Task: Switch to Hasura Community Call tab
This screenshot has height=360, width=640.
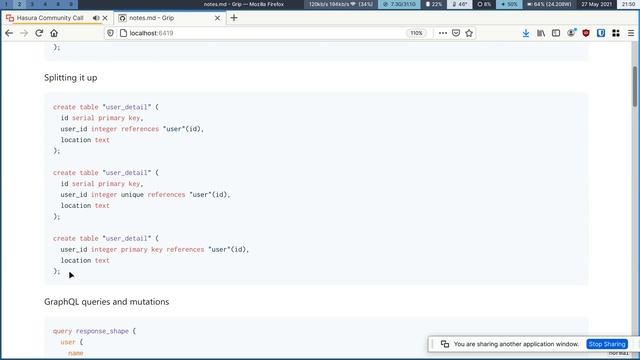Action: pyautogui.click(x=50, y=18)
